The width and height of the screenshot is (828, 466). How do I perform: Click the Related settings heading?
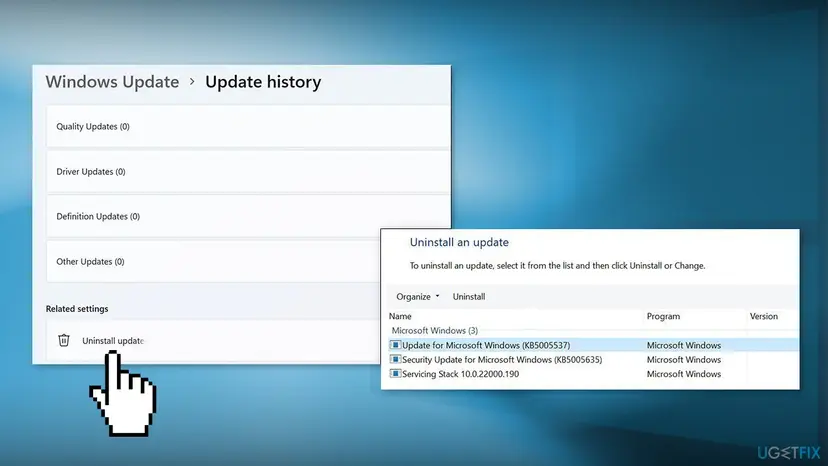77,309
